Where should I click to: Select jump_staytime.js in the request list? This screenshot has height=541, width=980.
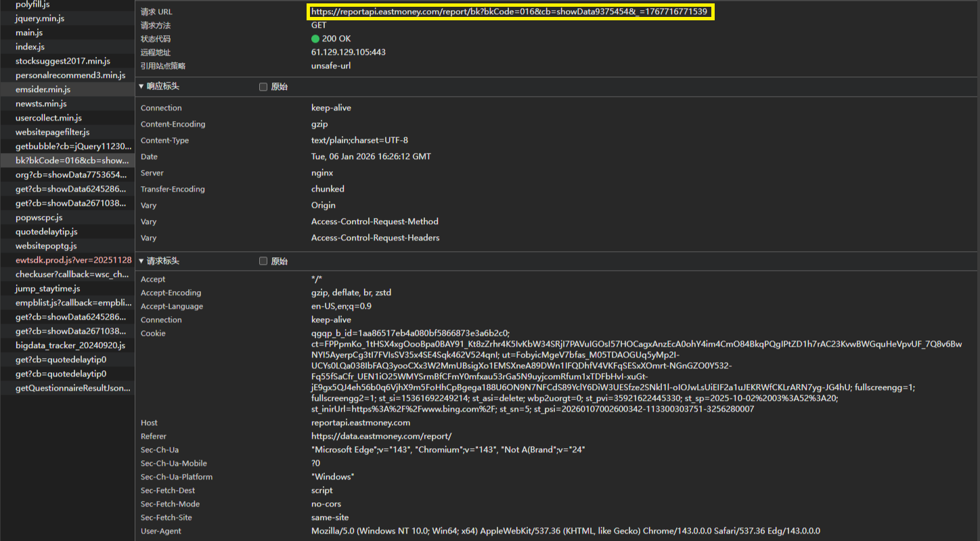48,288
